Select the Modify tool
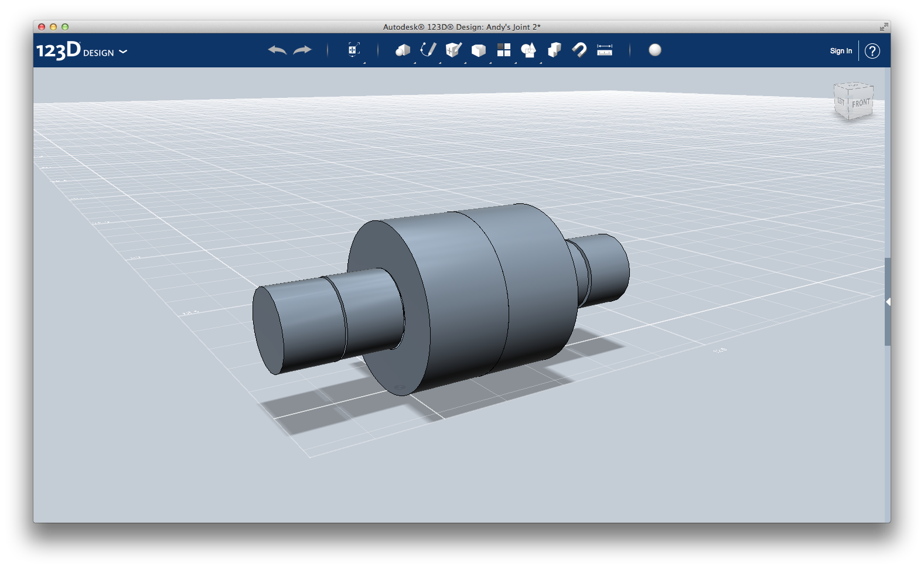The width and height of the screenshot is (924, 569). click(x=479, y=50)
